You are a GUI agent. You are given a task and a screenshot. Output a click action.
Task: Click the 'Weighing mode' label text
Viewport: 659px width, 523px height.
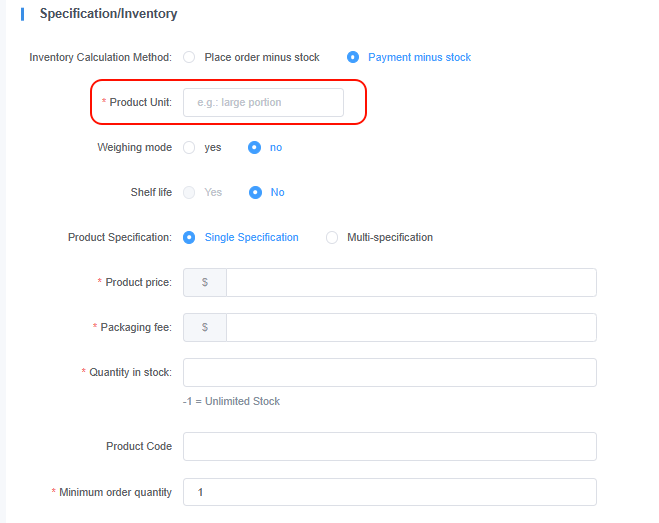coord(134,147)
